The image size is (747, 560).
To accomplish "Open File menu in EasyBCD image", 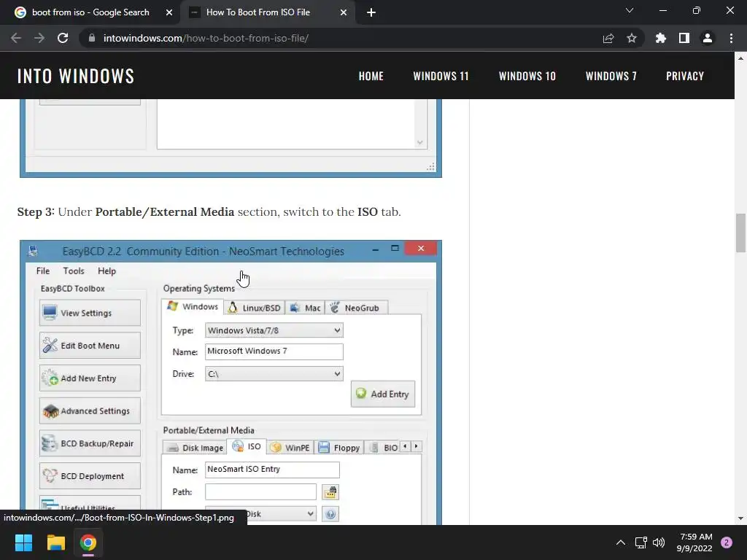I will click(x=43, y=271).
